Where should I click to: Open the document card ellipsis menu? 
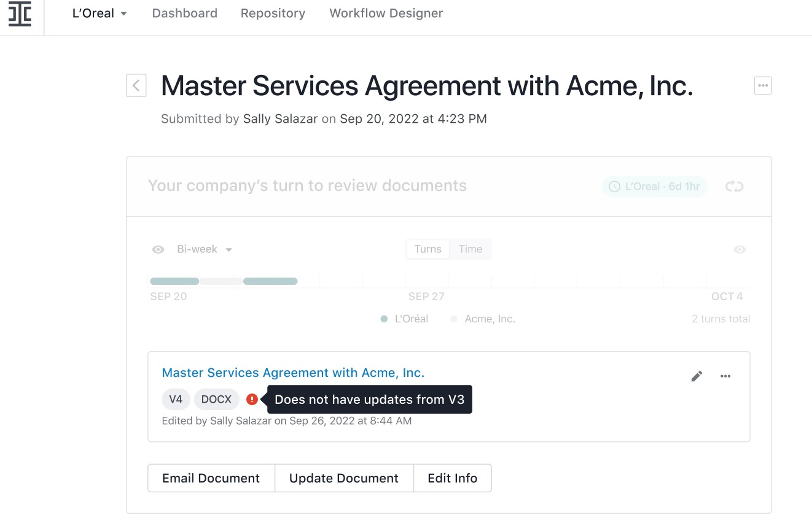(x=725, y=376)
